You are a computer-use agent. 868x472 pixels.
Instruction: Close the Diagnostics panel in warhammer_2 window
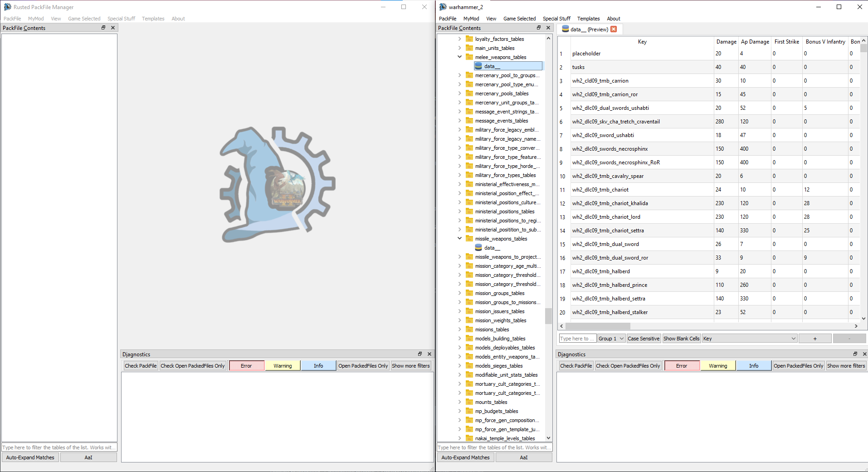pyautogui.click(x=864, y=354)
